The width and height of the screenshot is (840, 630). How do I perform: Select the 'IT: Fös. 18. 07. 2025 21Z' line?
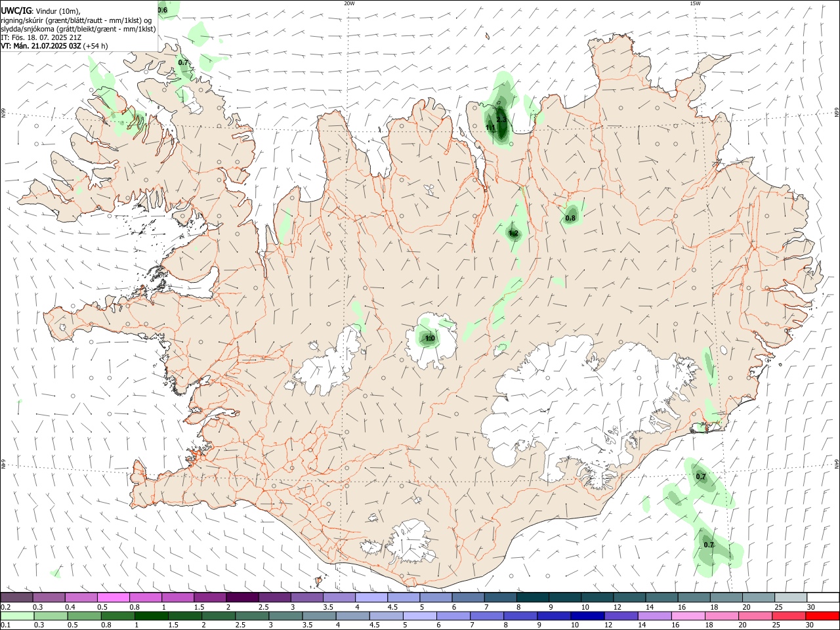click(41, 37)
